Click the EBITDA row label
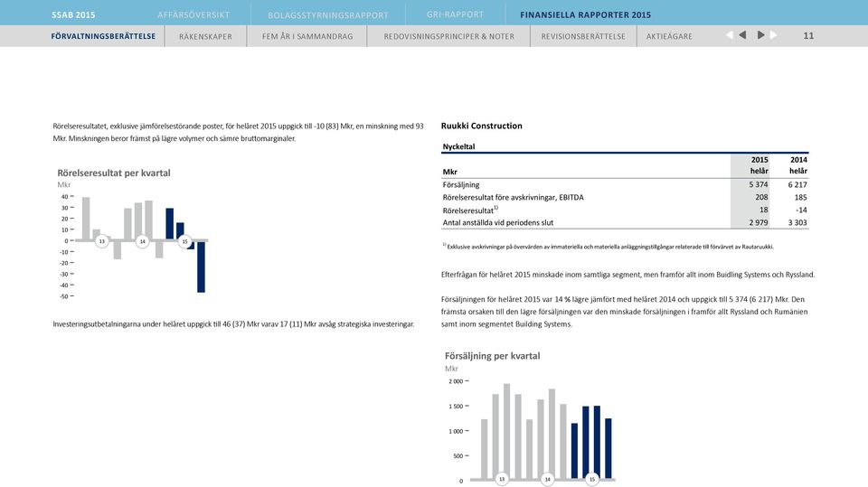The image size is (868, 487). point(513,197)
